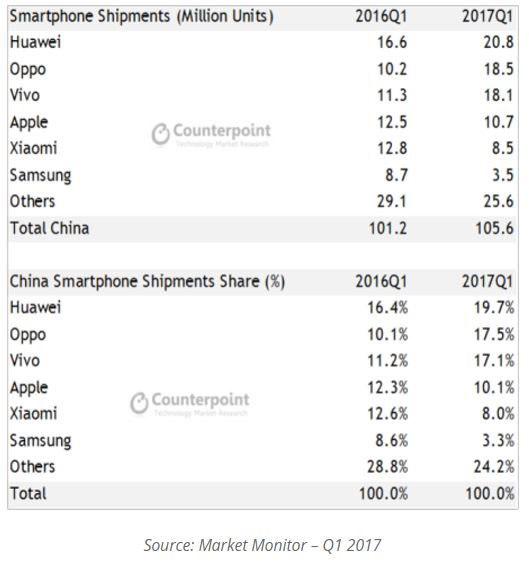Click the China Smartphone Shipments Share header
Image resolution: width=529 pixels, height=563 pixels.
pos(147,282)
